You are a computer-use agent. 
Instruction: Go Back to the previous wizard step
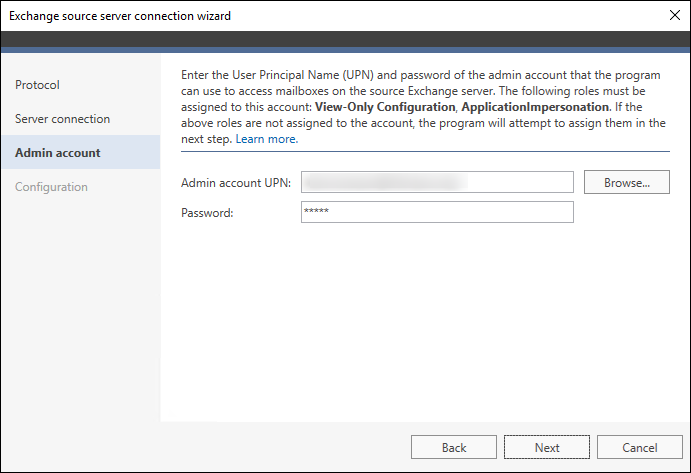pyautogui.click(x=454, y=447)
